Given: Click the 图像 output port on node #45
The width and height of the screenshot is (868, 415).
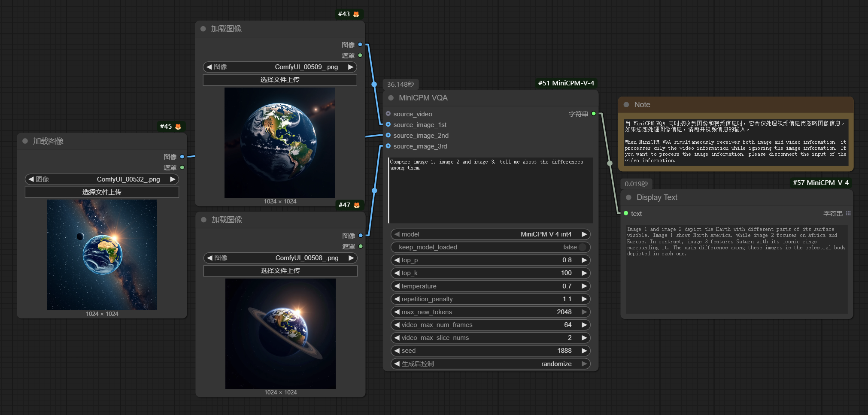Looking at the screenshot, I should [182, 157].
